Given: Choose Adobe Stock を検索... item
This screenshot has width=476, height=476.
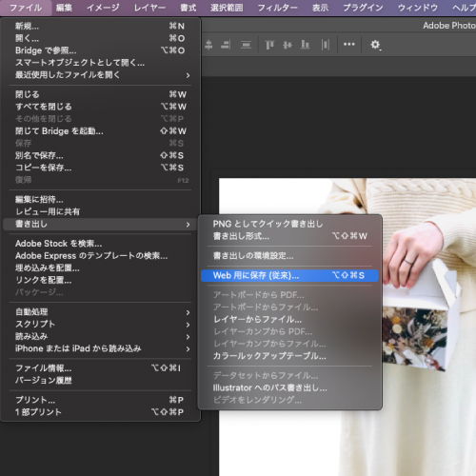Looking at the screenshot, I should click(x=100, y=244).
